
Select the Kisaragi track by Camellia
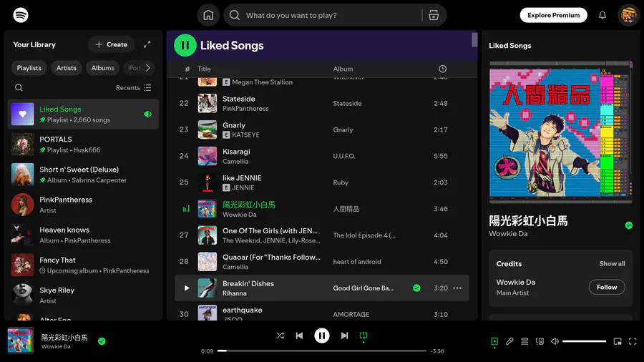pyautogui.click(x=321, y=156)
